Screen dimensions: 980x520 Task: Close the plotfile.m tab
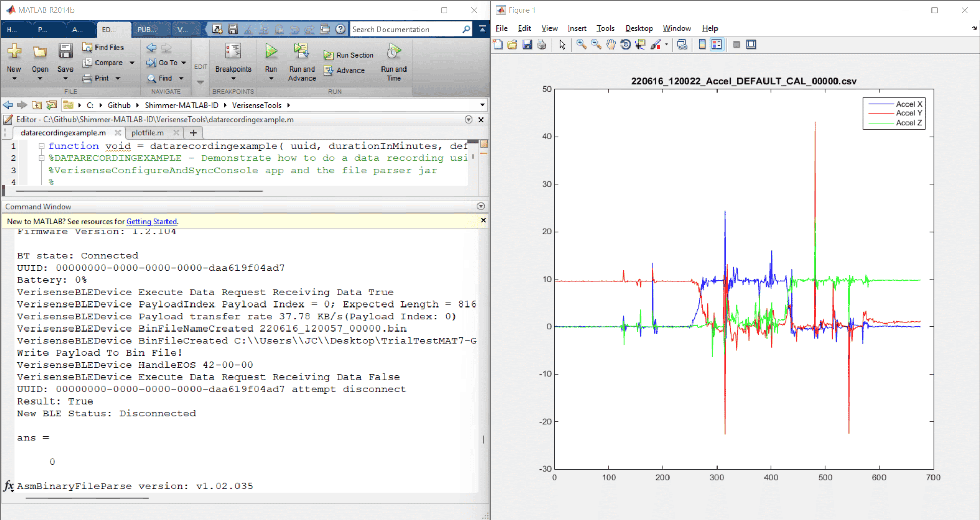point(176,133)
